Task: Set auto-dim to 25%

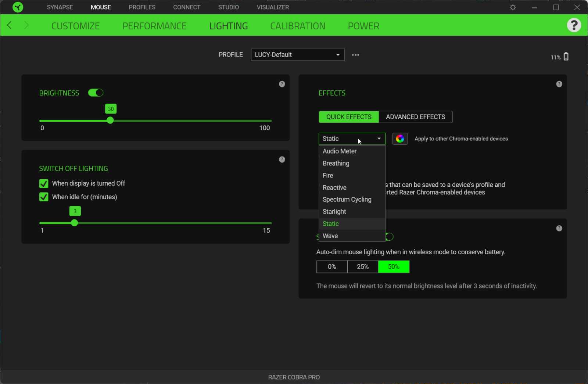Action: coord(363,267)
